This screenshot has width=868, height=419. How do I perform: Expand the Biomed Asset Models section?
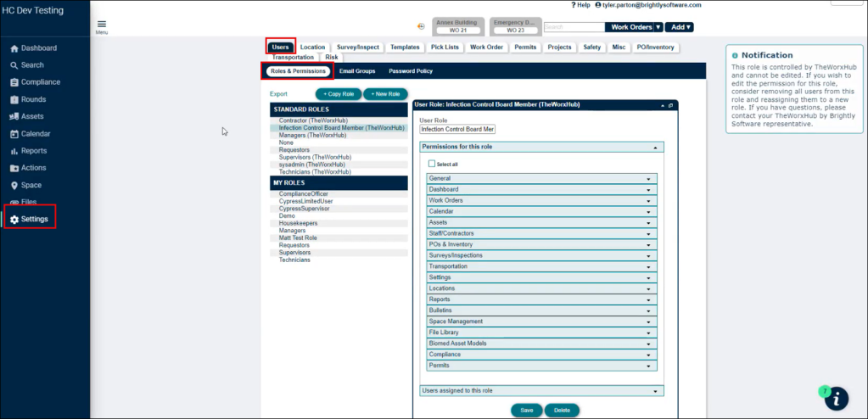(542, 344)
